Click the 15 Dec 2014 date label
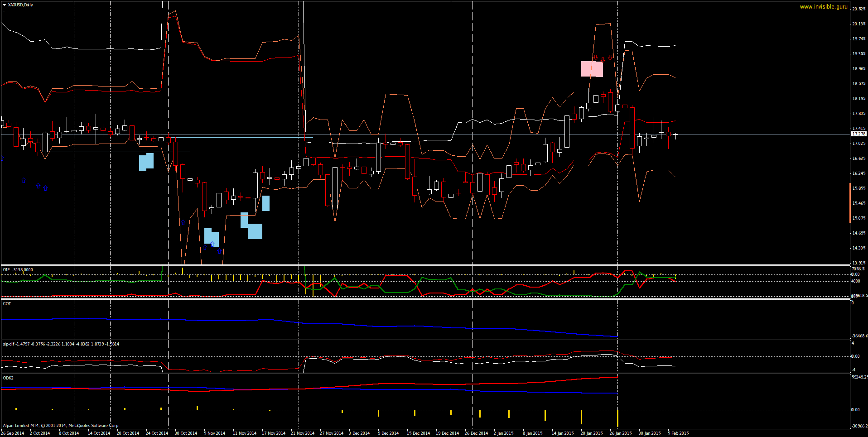The image size is (868, 437). tap(418, 433)
